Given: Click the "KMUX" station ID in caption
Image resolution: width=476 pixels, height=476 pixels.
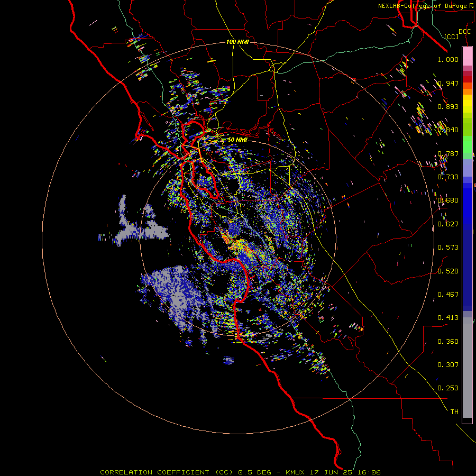Looking at the screenshot, I should (x=296, y=472).
